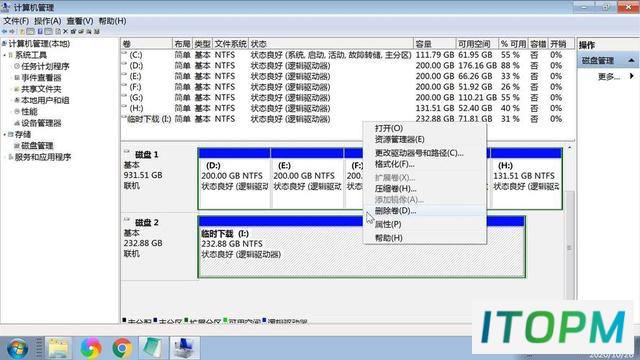
Task: Click the delete X toolbar icon
Action: 65,31
